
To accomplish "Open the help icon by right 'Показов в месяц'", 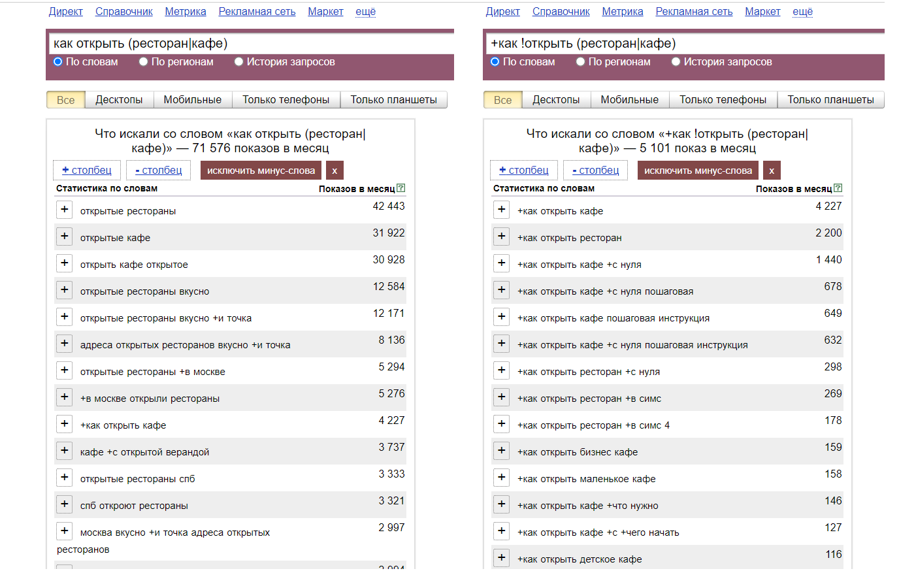I will point(838,188).
